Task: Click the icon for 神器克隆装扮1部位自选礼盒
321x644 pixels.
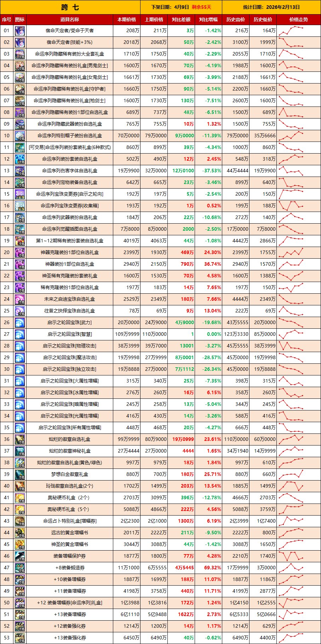Action: (20, 253)
